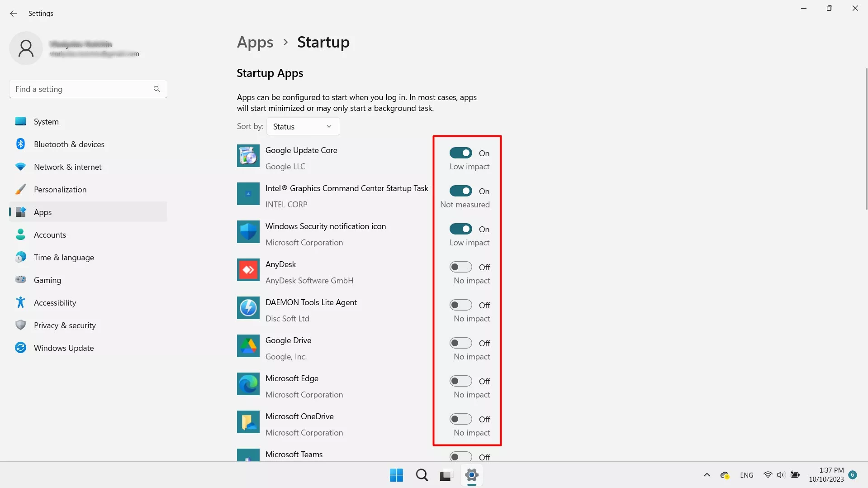Open Windows Start menu in taskbar

click(396, 475)
